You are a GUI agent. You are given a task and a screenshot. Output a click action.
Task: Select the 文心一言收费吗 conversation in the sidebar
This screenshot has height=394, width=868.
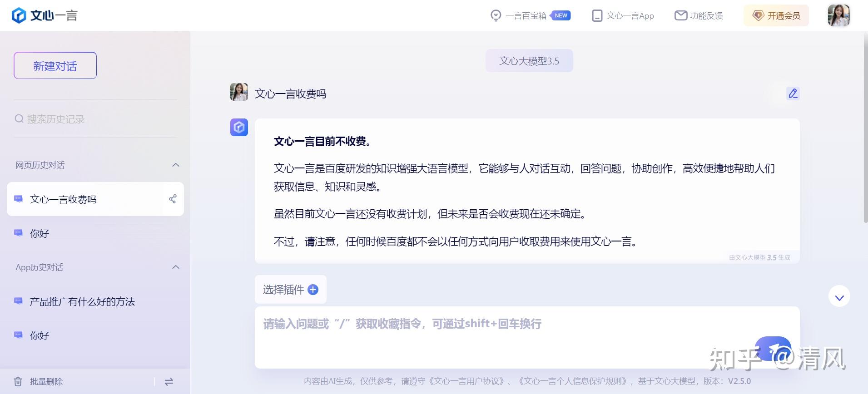coord(95,199)
